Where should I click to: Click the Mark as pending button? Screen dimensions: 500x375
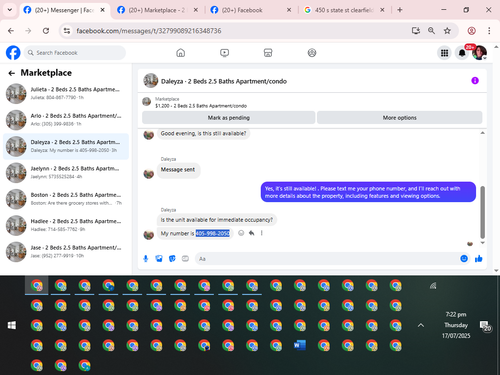[x=228, y=118]
